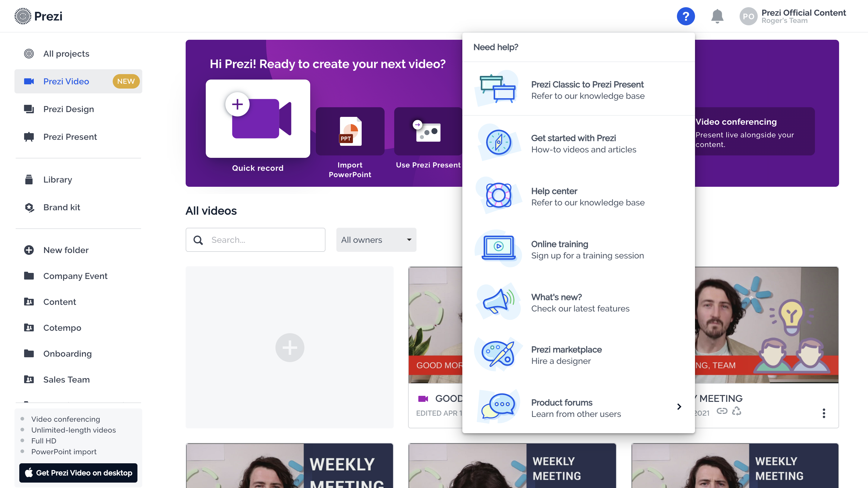Screen dimensions: 868x488
Task: Open the notifications bell
Action: pyautogui.click(x=717, y=16)
